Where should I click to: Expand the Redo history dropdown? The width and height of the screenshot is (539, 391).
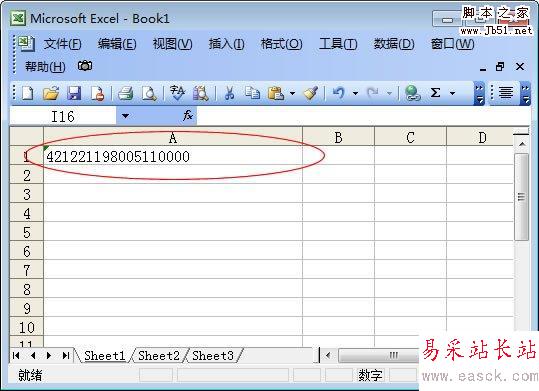(x=389, y=93)
